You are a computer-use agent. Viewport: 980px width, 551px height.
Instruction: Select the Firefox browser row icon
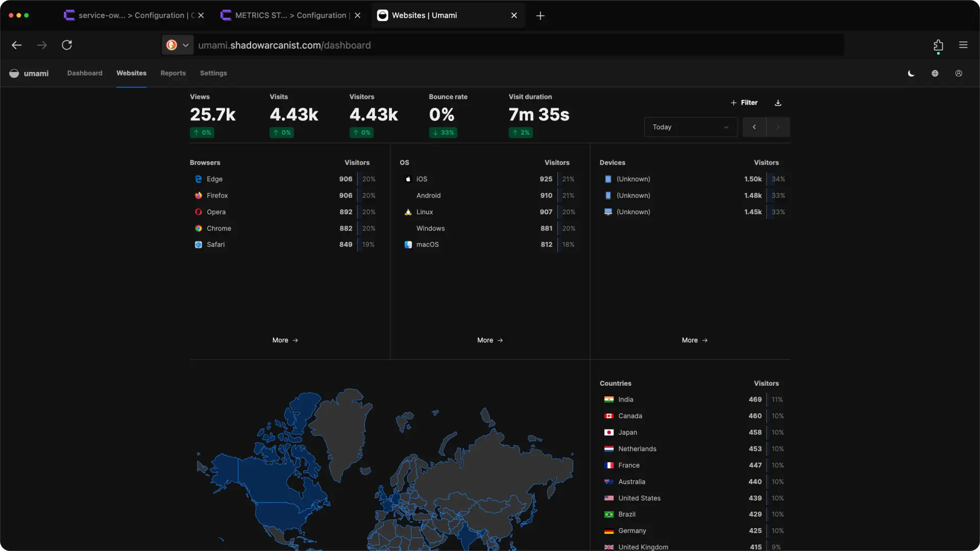coord(198,195)
